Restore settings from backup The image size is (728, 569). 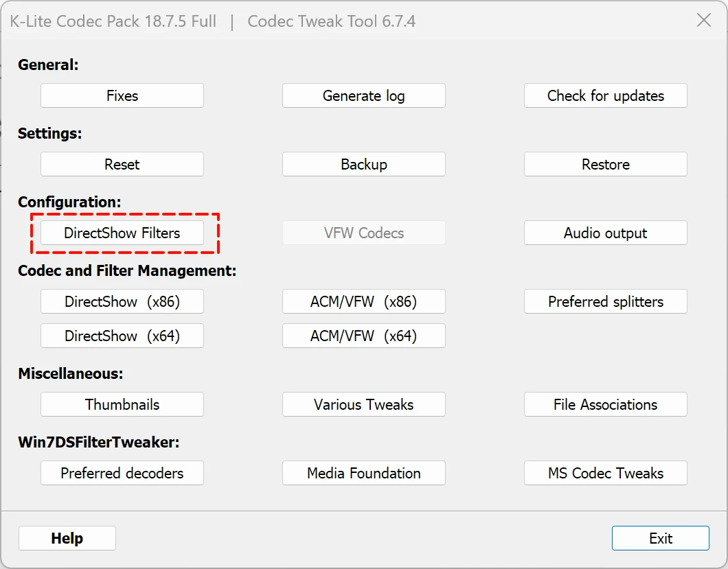[605, 165]
